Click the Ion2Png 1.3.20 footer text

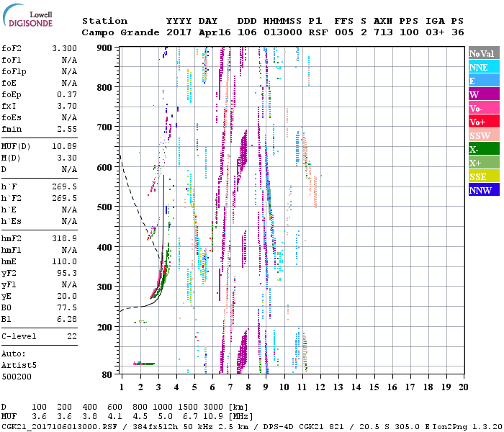(x=467, y=426)
